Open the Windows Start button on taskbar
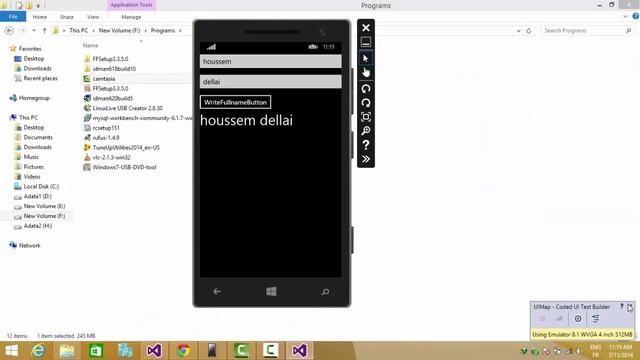The width and height of the screenshot is (640, 360). 11,351
